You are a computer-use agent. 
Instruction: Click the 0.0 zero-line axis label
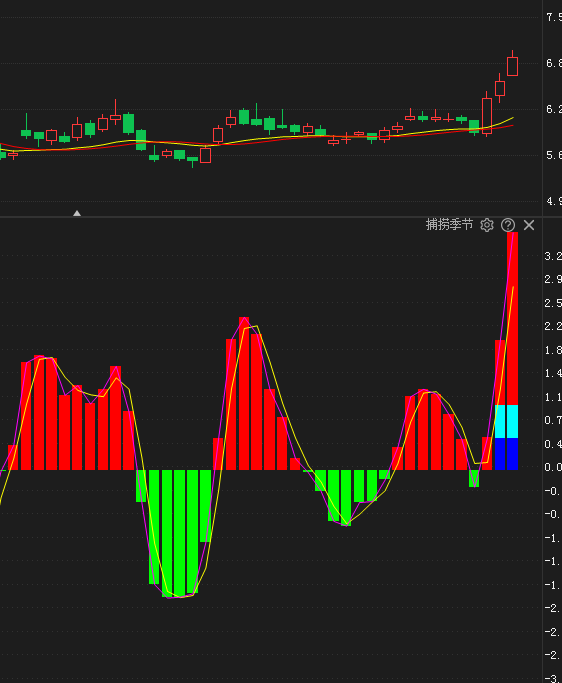[x=553, y=467]
